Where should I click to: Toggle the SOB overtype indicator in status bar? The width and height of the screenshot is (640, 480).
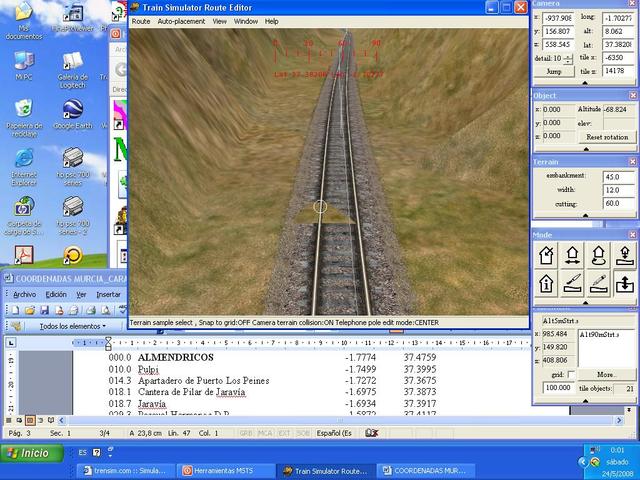[303, 433]
